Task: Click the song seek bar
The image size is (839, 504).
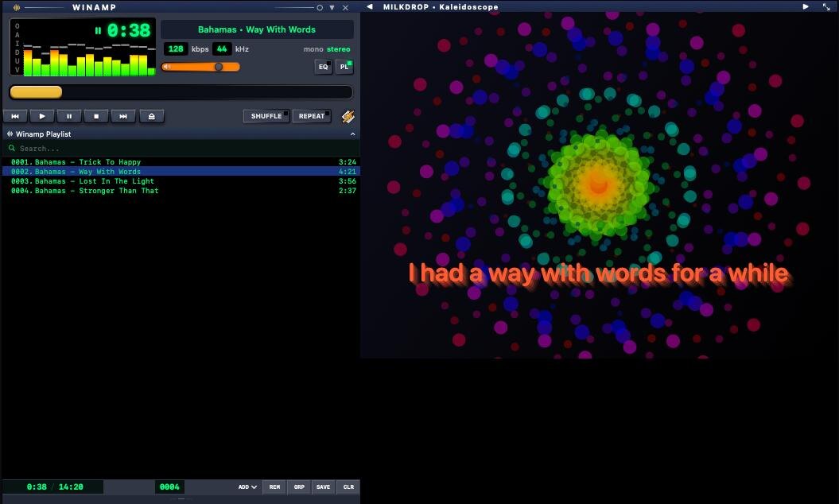Action: pyautogui.click(x=181, y=92)
